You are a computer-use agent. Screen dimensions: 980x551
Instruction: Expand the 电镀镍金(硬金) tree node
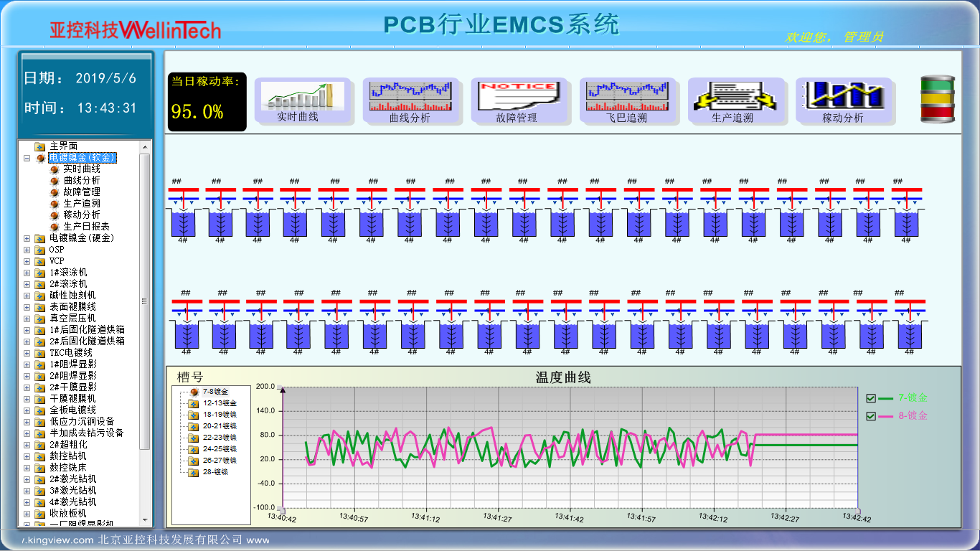(27, 238)
